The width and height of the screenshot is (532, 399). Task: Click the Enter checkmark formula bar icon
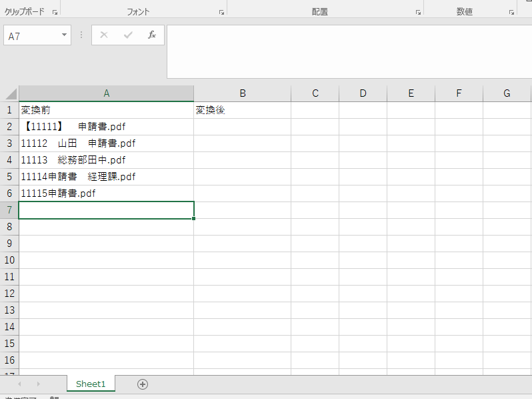128,35
